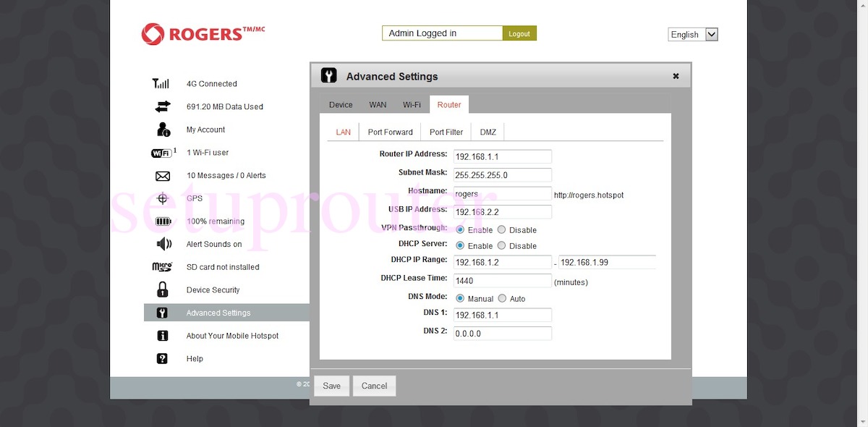The width and height of the screenshot is (868, 427).
Task: Open Device Security entry
Action: (x=213, y=290)
